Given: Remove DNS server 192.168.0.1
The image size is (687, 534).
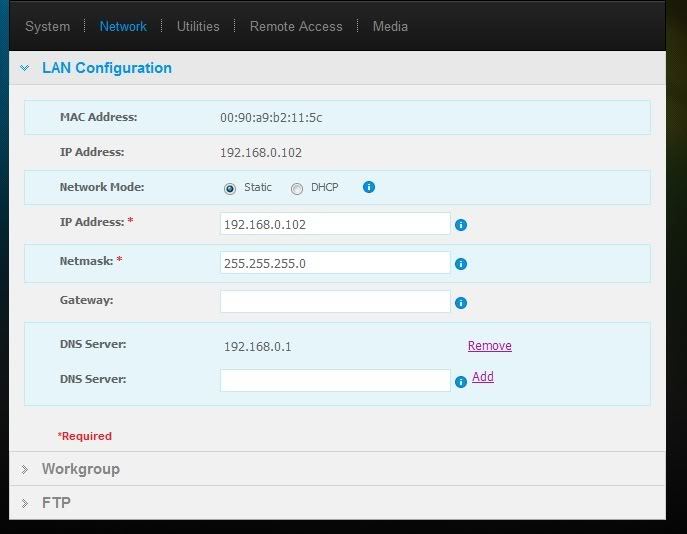Looking at the screenshot, I should tap(489, 346).
